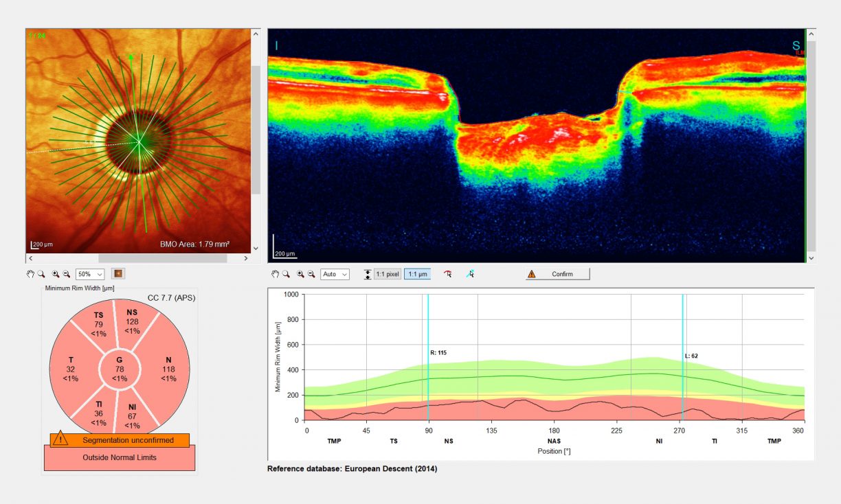Select the pan hand tool under OCT scan
841x504 pixels.
tap(275, 274)
